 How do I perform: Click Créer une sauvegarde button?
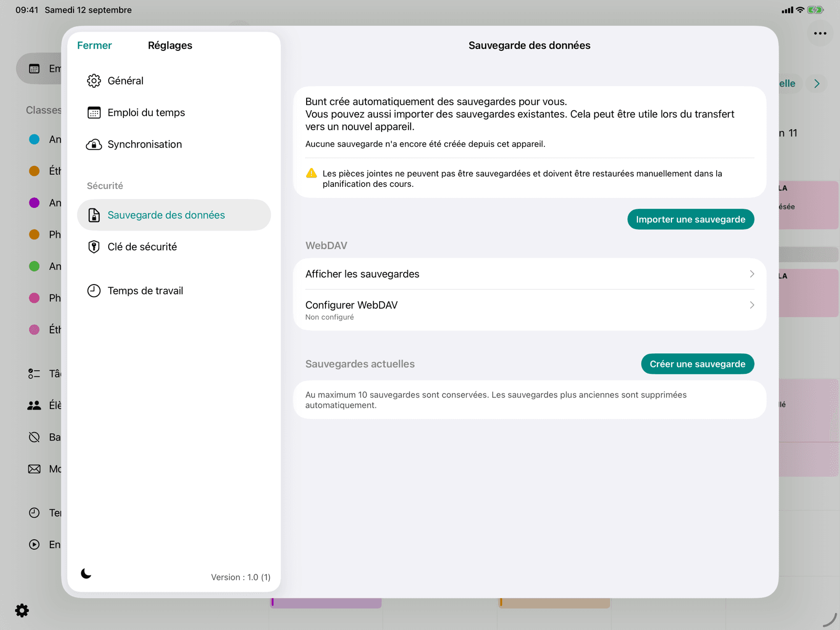pyautogui.click(x=697, y=364)
